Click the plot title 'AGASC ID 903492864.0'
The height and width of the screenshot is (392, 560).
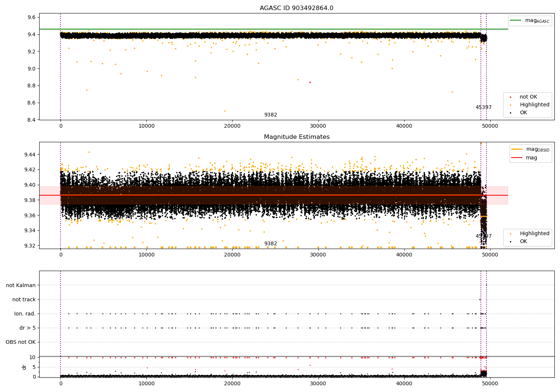coord(296,8)
